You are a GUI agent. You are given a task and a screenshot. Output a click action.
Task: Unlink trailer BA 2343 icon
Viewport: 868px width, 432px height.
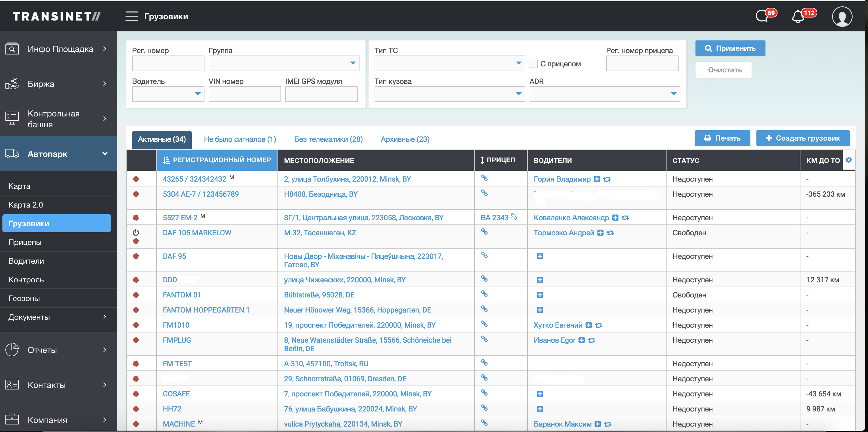click(514, 217)
